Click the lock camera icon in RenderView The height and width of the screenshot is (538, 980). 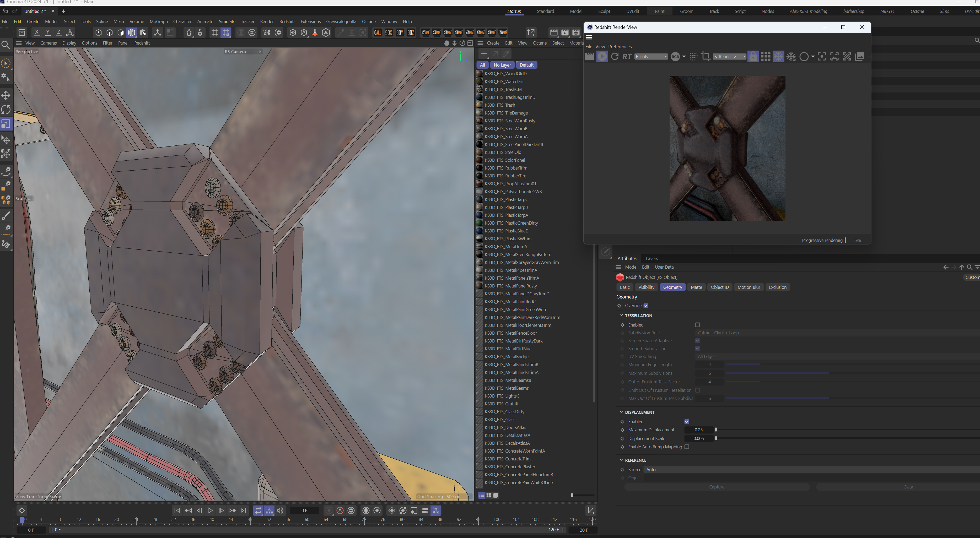click(x=753, y=56)
